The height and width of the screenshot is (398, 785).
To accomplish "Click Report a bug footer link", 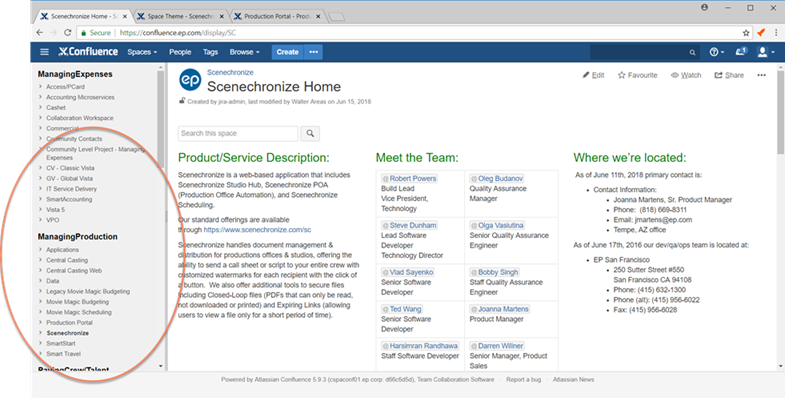I will coord(523,379).
